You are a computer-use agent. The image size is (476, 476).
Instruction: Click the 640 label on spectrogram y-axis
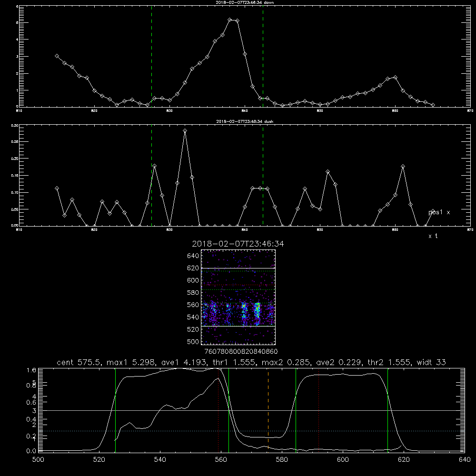point(193,256)
